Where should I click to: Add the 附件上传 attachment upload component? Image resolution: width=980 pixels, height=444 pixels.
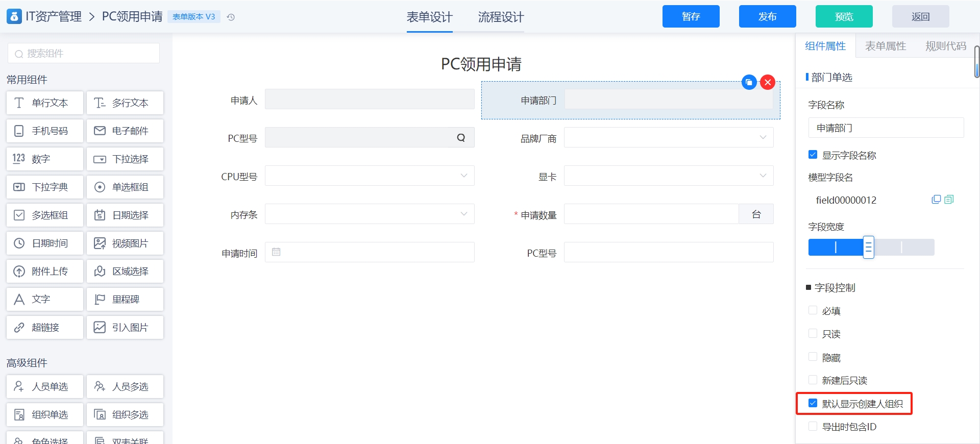(44, 271)
